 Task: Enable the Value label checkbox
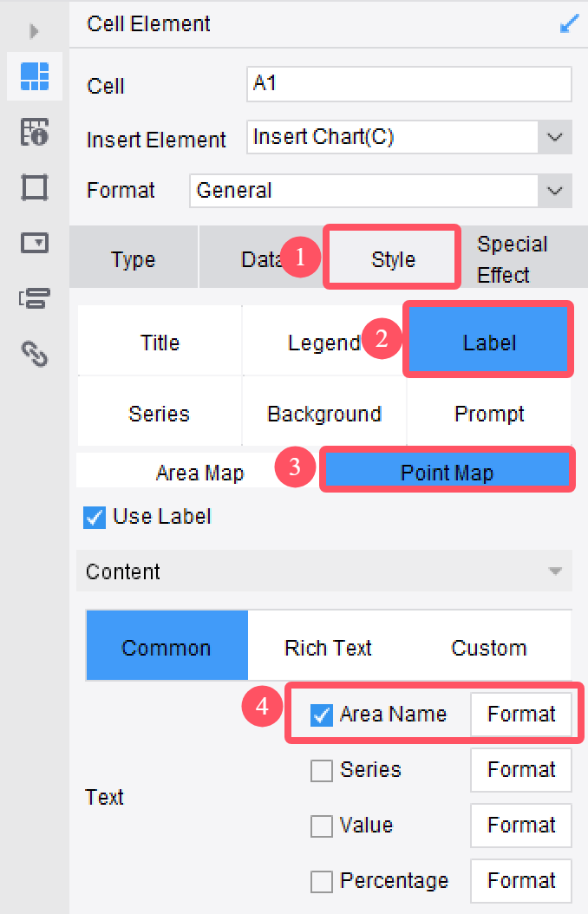[322, 826]
